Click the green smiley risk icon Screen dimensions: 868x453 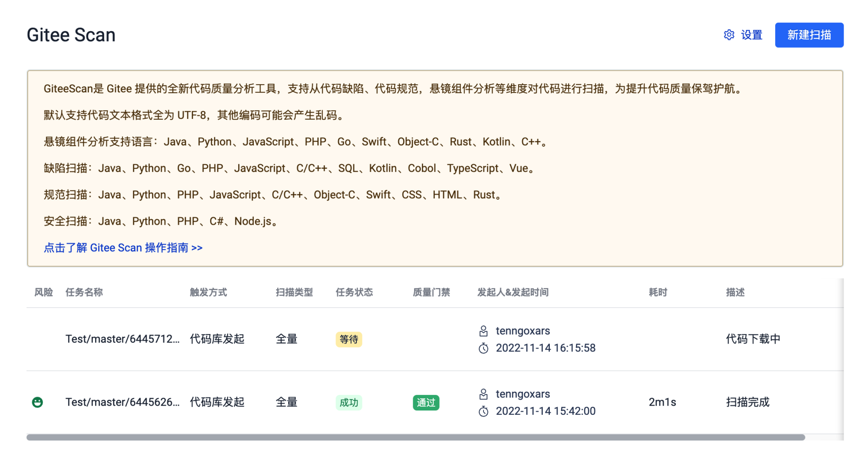coord(38,402)
